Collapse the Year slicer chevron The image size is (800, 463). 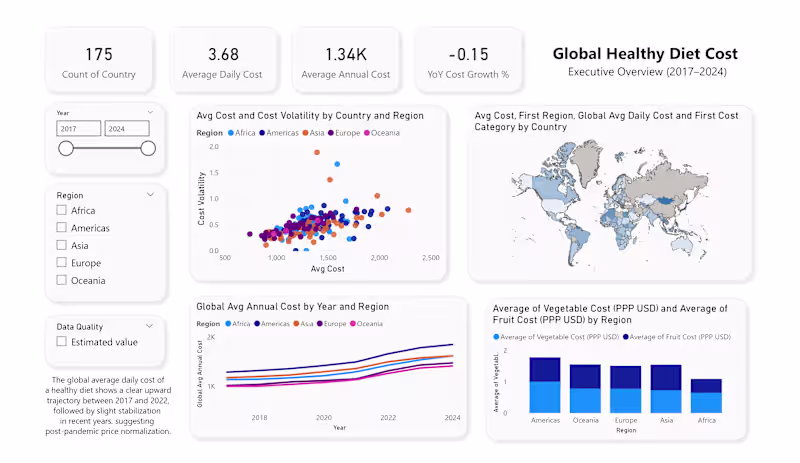click(x=150, y=112)
